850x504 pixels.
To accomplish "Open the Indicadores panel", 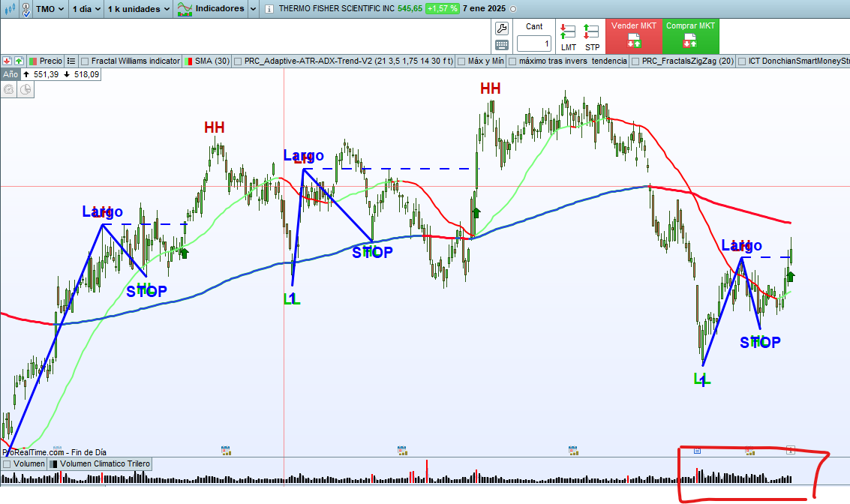I will [212, 9].
